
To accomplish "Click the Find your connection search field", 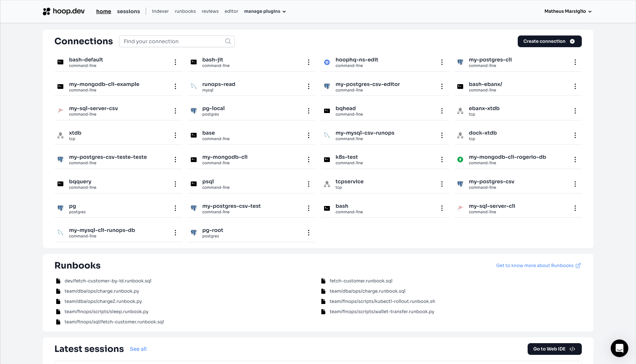I will coord(172,41).
